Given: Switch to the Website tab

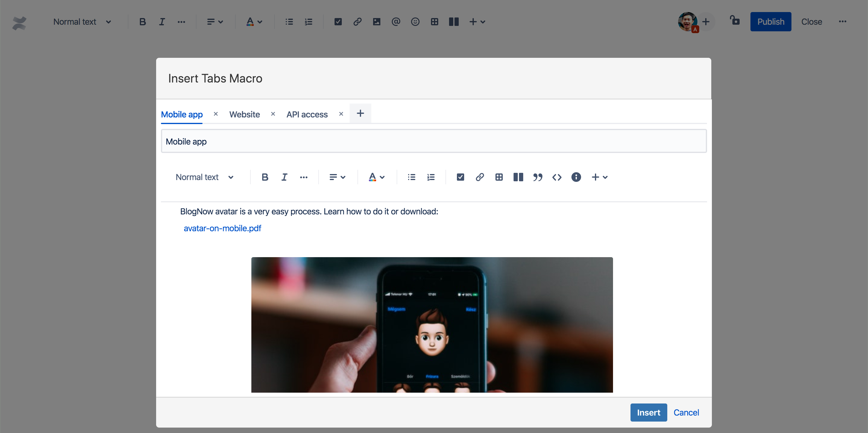Looking at the screenshot, I should click(x=244, y=114).
